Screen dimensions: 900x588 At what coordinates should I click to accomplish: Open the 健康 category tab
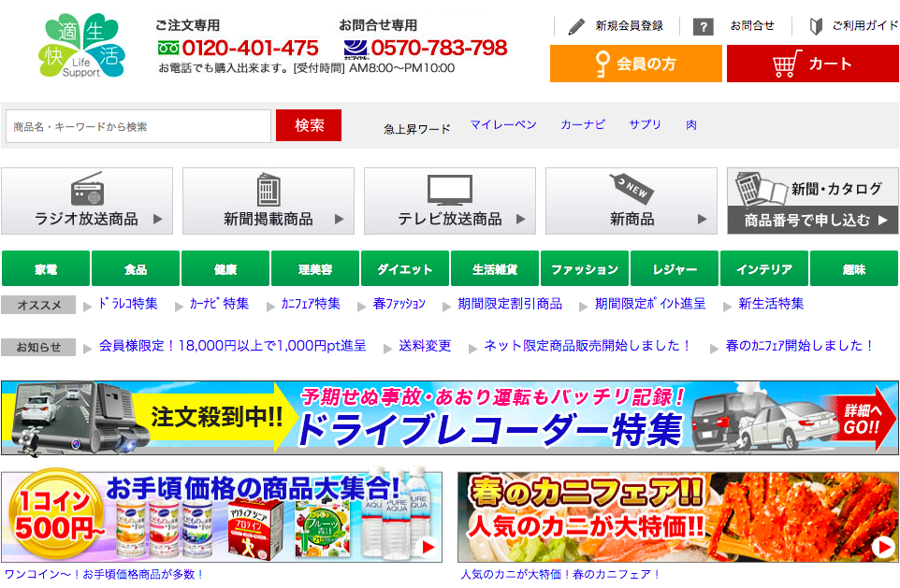pyautogui.click(x=225, y=268)
